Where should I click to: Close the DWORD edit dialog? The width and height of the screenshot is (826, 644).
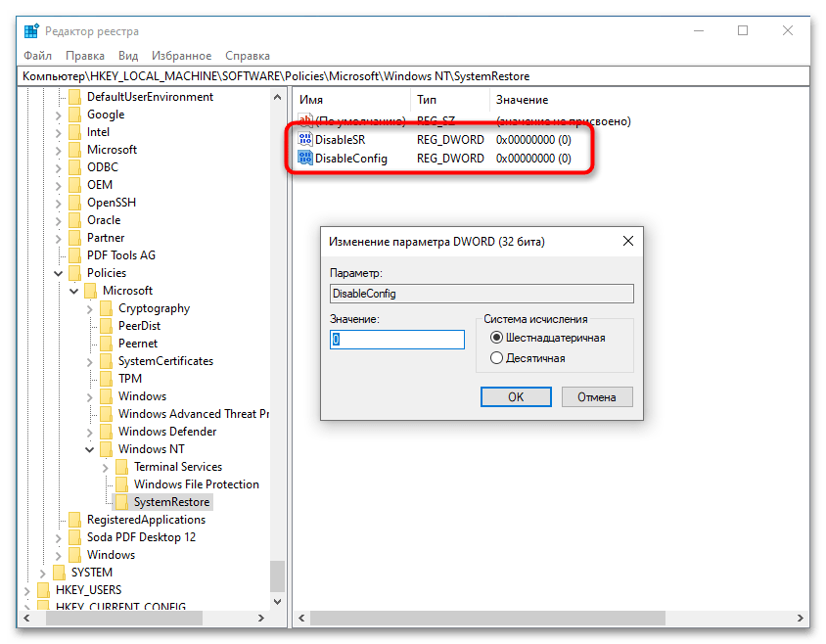(628, 241)
